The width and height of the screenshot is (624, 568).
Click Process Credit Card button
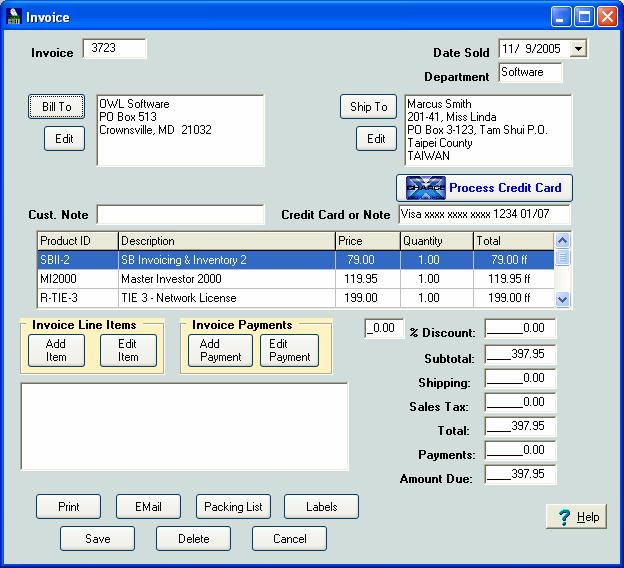click(484, 187)
